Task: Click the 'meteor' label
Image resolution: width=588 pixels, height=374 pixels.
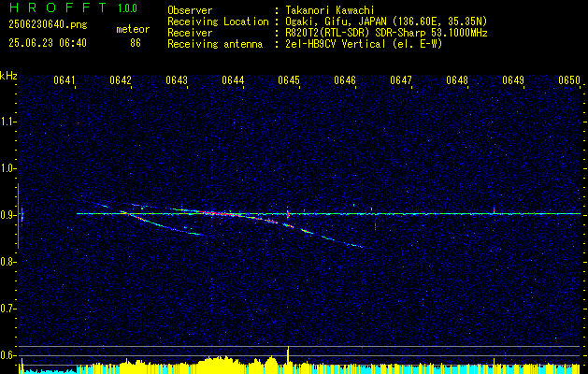Action: 133,29
